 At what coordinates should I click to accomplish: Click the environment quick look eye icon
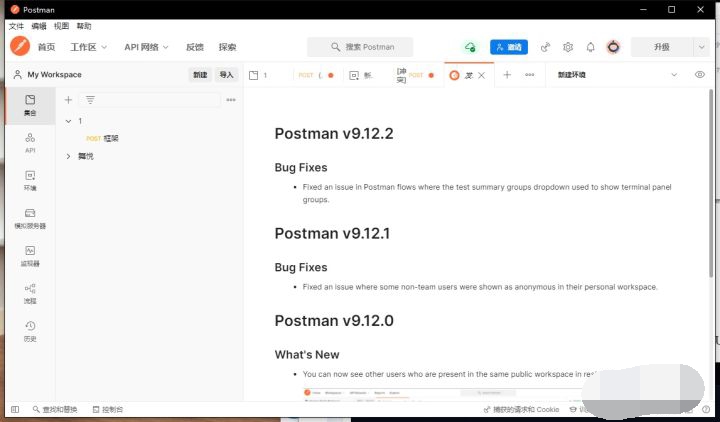click(699, 75)
